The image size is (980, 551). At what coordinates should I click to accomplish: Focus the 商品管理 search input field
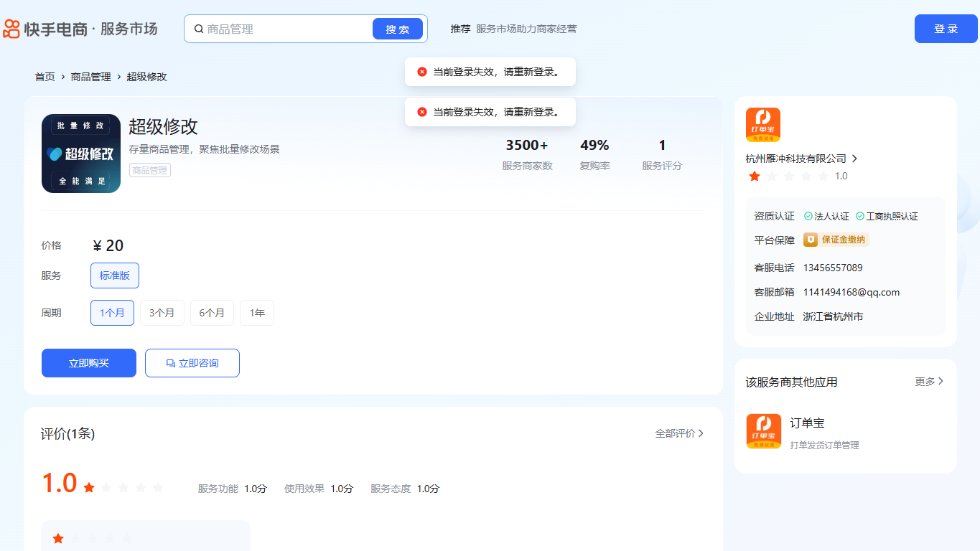point(287,29)
